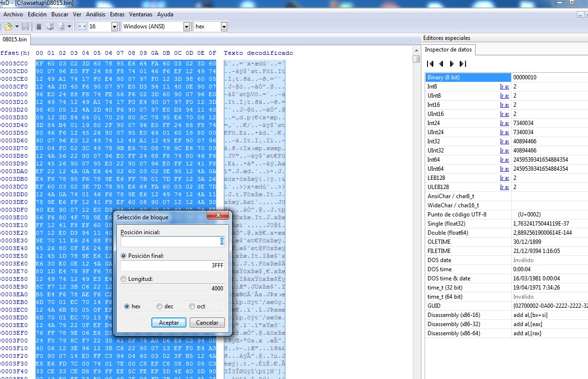The width and height of the screenshot is (588, 379).
Task: Expand the open file recent dropdown arrow
Action: tap(17, 26)
